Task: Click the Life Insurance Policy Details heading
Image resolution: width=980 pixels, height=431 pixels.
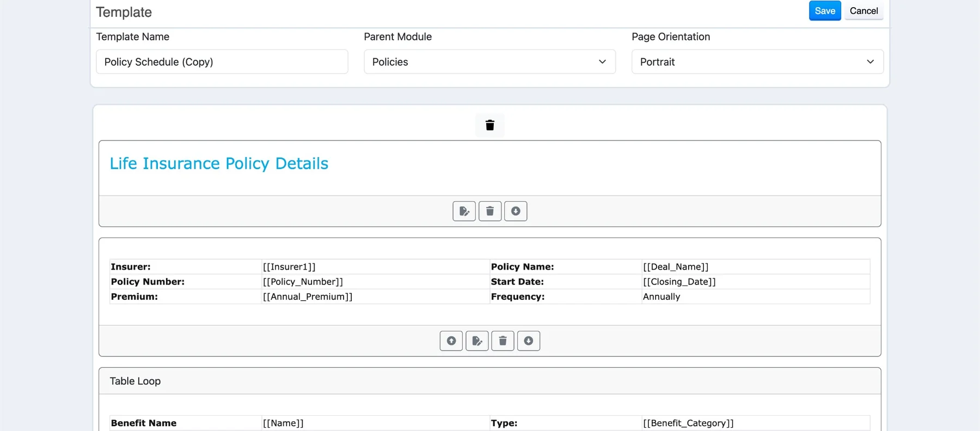Action: point(219,163)
